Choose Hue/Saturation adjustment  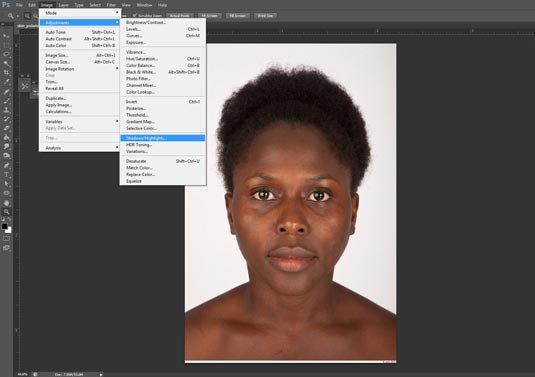163,59
